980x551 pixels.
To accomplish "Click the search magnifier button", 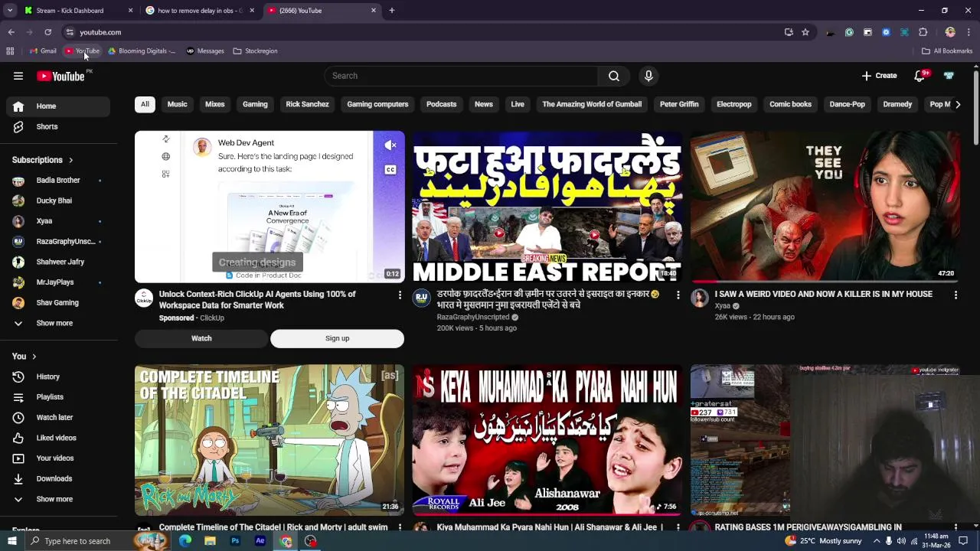I will tap(614, 76).
